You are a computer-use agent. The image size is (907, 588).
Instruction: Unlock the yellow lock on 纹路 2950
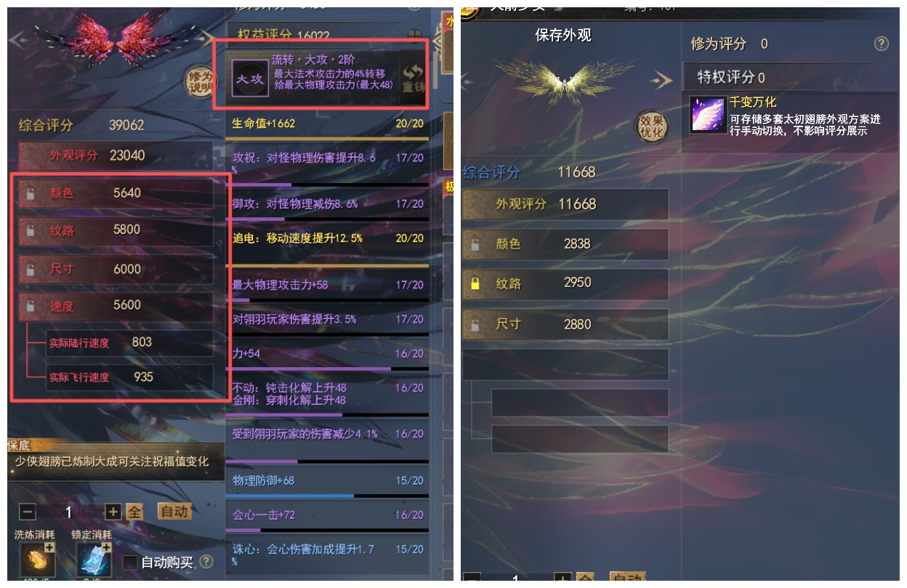pos(475,283)
